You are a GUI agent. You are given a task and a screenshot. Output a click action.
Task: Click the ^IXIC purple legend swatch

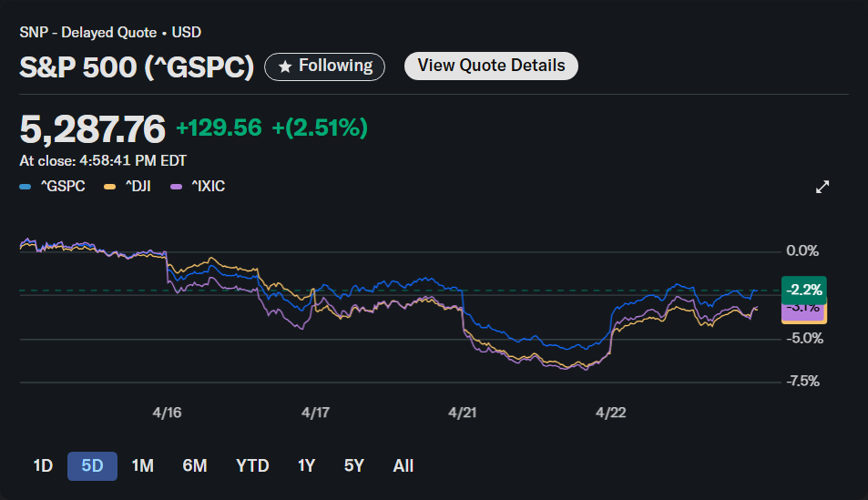tap(176, 187)
